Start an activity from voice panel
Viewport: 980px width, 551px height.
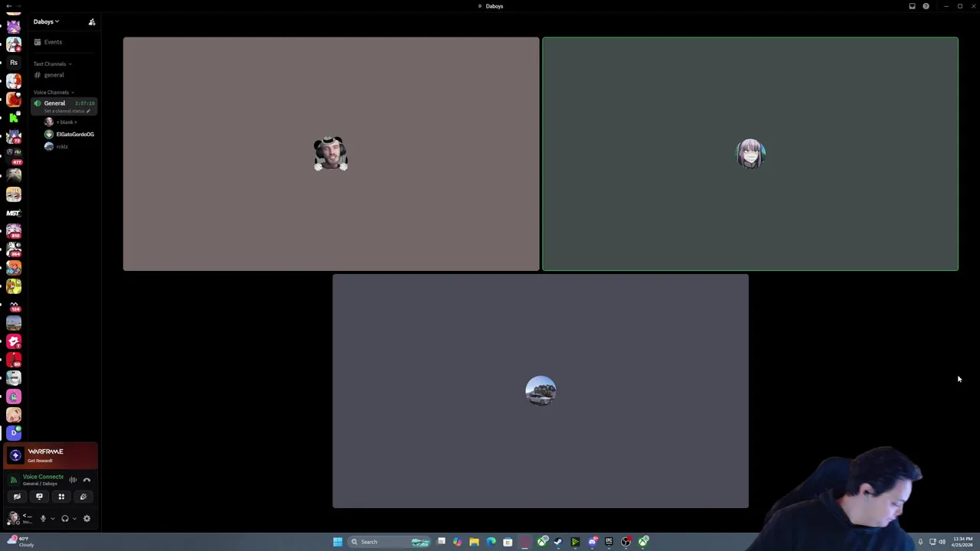[61, 497]
